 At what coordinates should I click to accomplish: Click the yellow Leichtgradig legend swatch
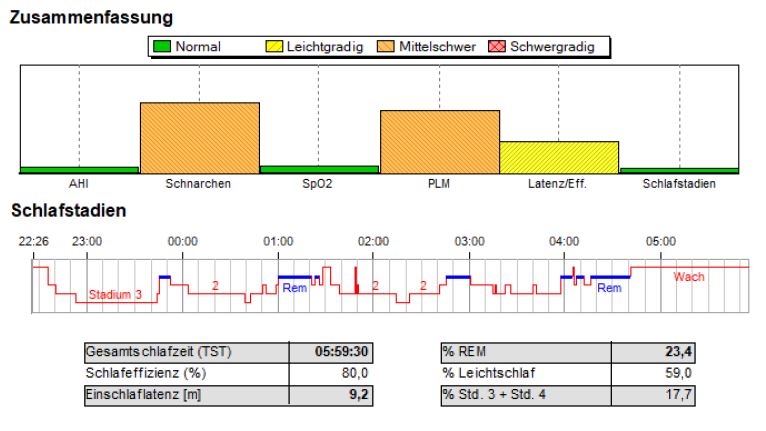[x=273, y=46]
